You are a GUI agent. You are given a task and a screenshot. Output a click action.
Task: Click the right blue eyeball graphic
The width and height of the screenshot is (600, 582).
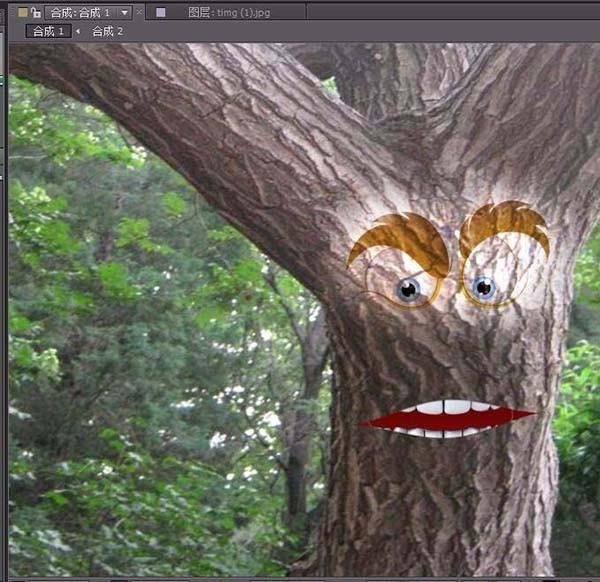coord(484,288)
